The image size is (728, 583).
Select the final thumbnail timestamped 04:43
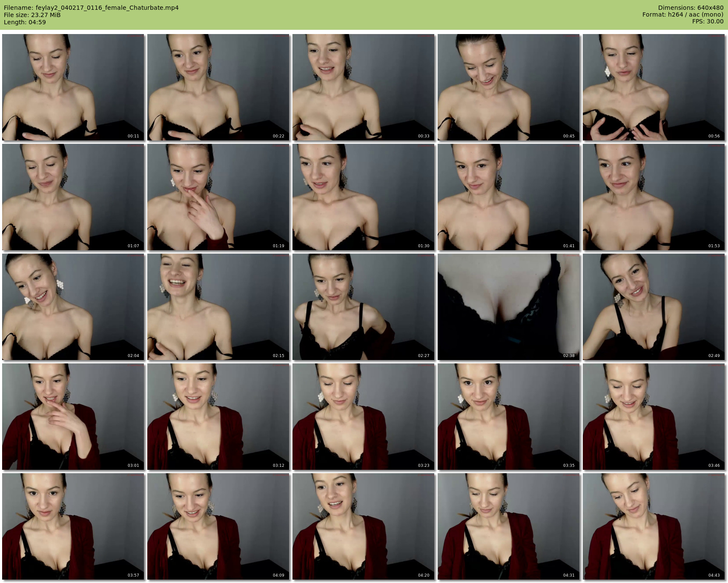pos(654,526)
